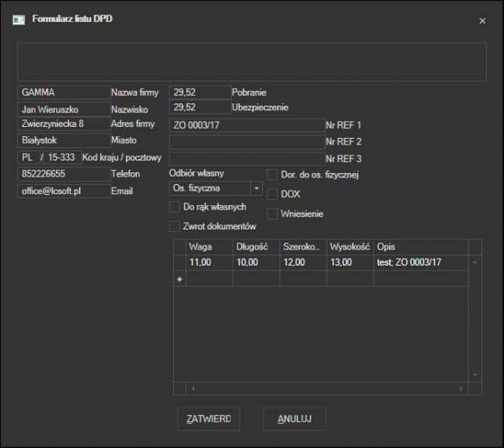Click the Email field office@lcsoft.pl

click(64, 191)
